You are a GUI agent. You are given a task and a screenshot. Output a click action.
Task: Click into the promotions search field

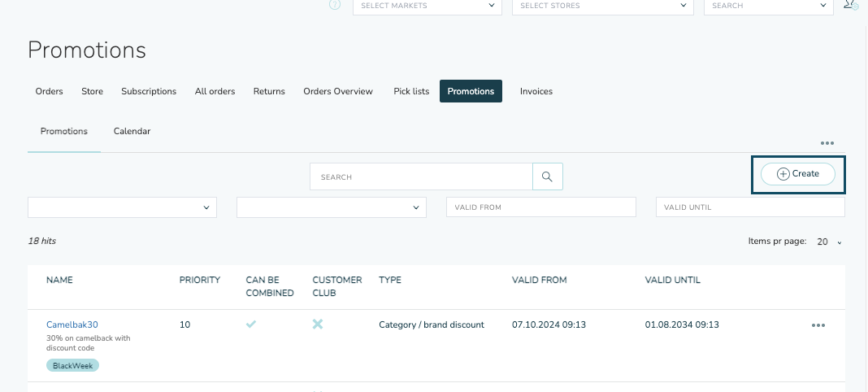pyautogui.click(x=420, y=176)
